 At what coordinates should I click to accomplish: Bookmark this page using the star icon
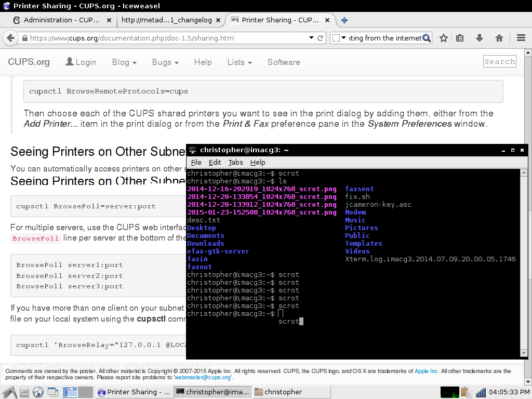pyautogui.click(x=444, y=38)
